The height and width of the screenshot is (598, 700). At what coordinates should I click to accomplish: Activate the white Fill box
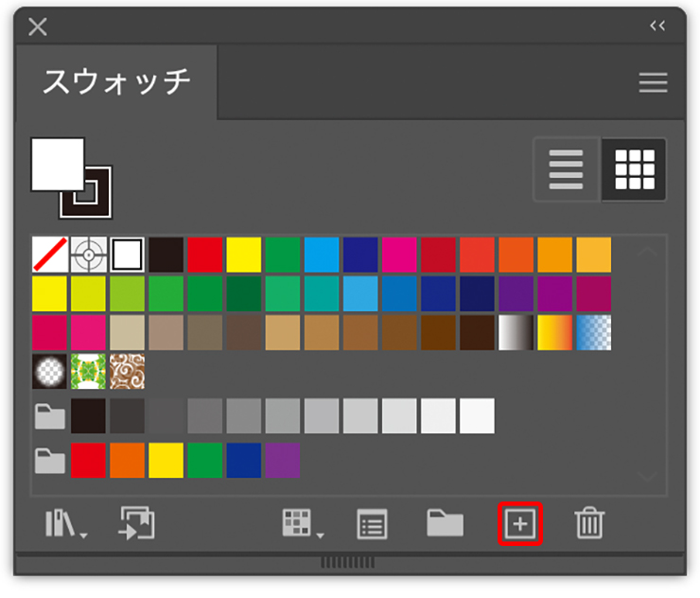pyautogui.click(x=58, y=165)
